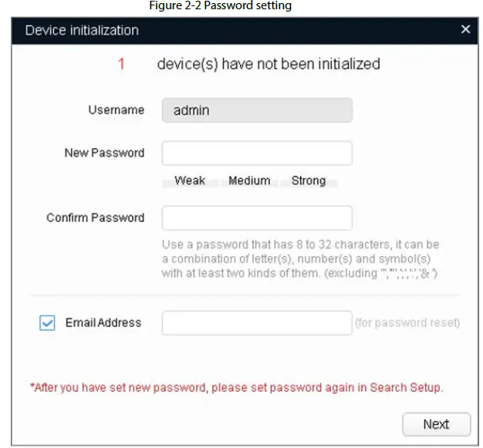Click the Medium password strength indicator

(249, 181)
